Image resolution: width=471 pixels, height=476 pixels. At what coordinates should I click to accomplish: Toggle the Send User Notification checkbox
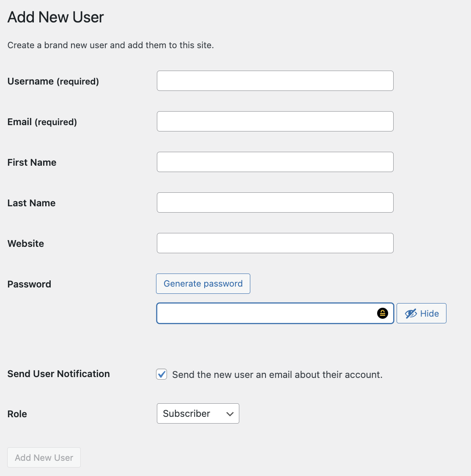[x=162, y=374]
